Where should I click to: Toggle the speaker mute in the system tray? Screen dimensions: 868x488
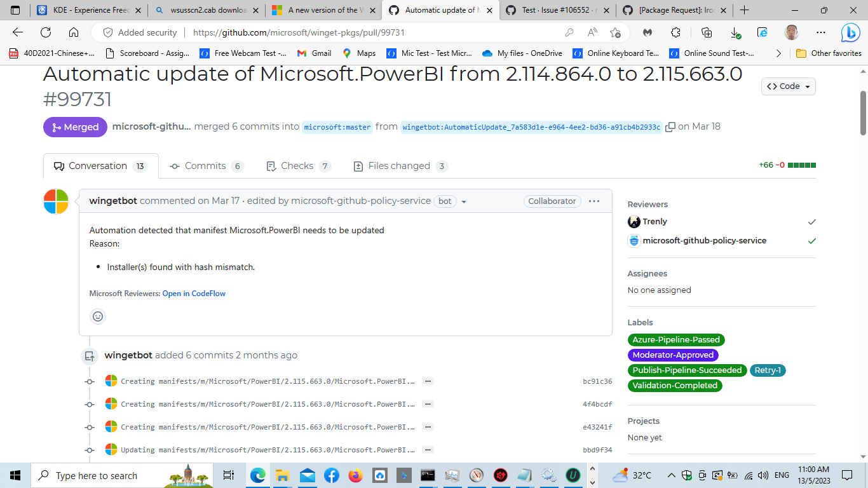(764, 475)
